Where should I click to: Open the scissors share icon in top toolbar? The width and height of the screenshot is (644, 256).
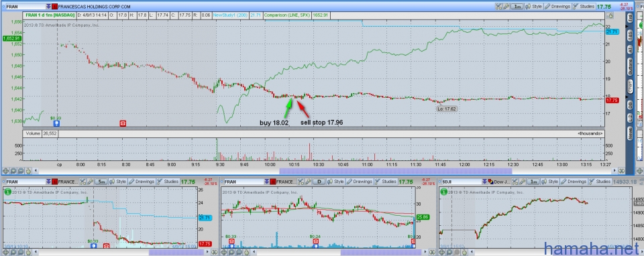point(498,7)
